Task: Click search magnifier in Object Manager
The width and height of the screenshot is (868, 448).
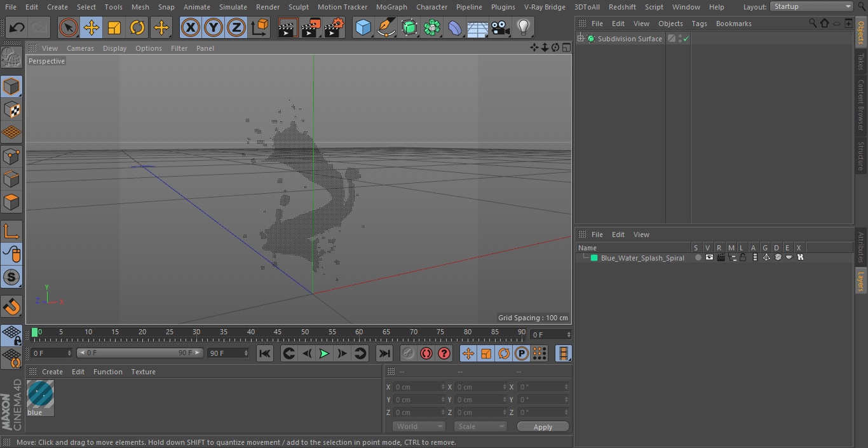Action: point(813,23)
